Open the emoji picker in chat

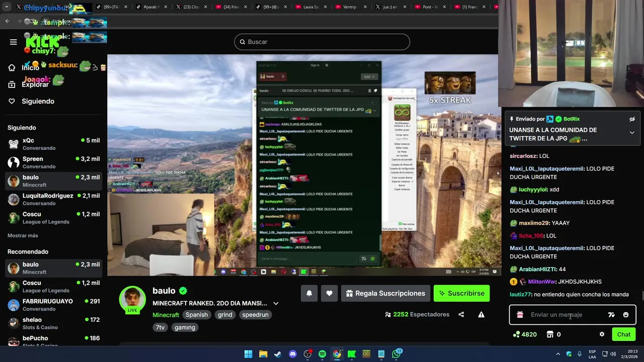(625, 315)
